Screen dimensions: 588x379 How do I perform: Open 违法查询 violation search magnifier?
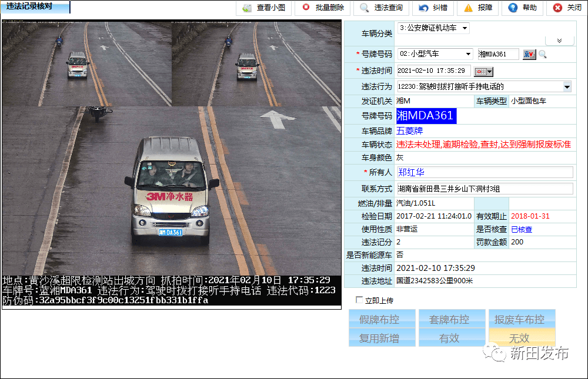[365, 8]
